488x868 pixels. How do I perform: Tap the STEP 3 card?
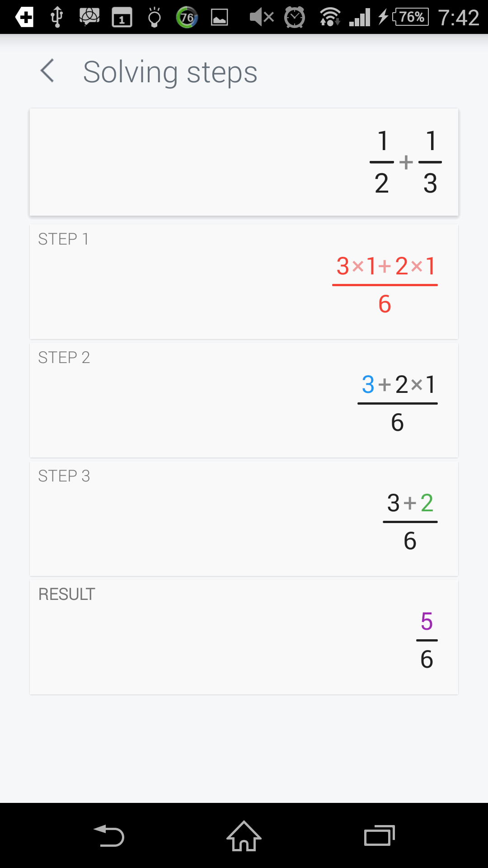point(244,519)
